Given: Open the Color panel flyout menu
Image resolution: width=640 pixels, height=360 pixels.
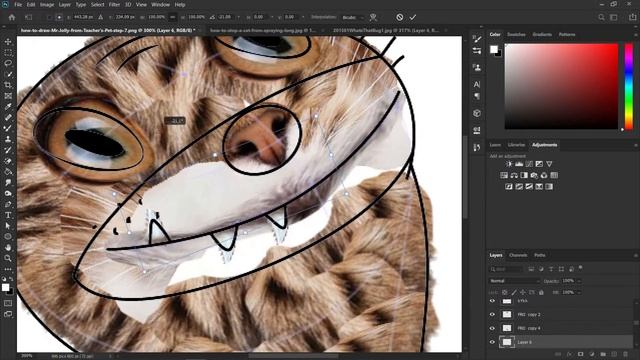Looking at the screenshot, I should tap(636, 34).
